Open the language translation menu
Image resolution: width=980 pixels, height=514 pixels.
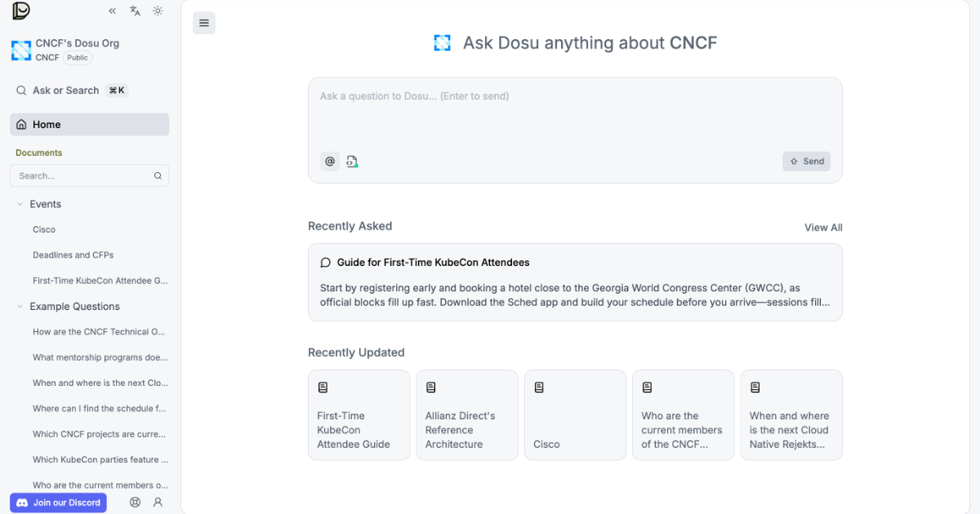[135, 11]
